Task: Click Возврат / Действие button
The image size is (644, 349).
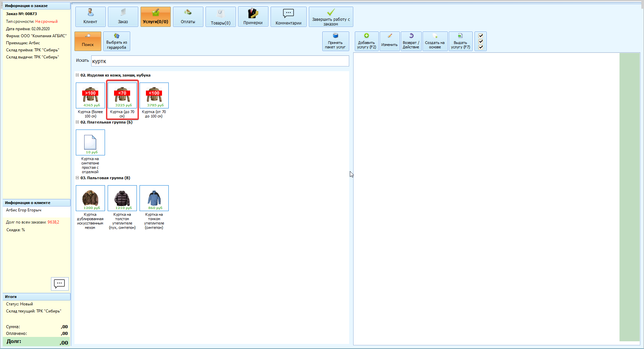Action: [x=411, y=41]
